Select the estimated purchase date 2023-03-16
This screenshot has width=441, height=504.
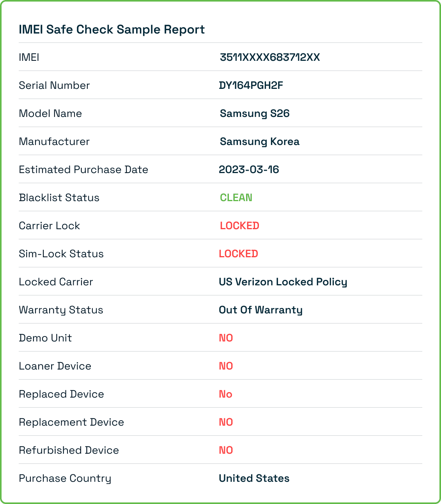[249, 170]
